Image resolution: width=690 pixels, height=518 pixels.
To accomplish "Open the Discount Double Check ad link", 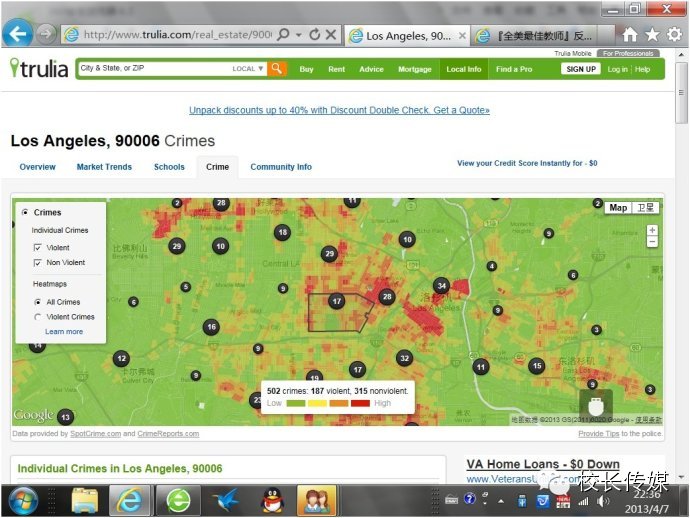I will [339, 110].
